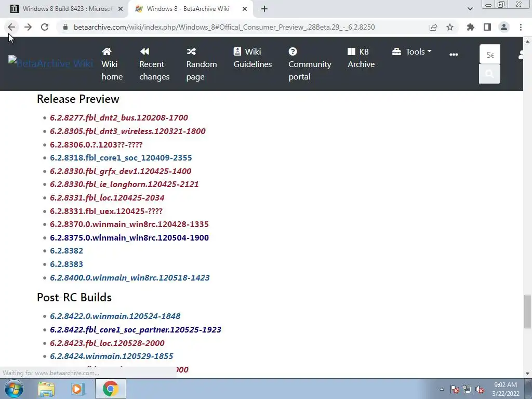This screenshot has height=399, width=532.
Task: Open the muted volume tray icon
Action: [480, 389]
